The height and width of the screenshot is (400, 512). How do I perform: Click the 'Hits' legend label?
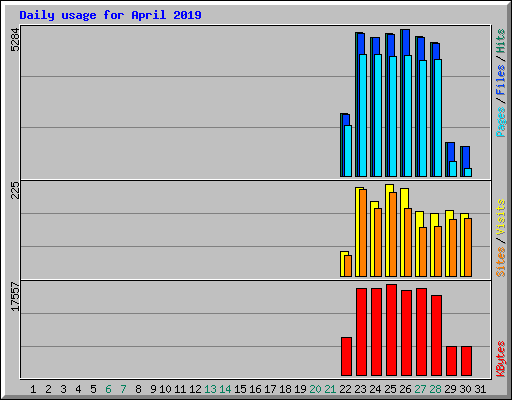pos(501,41)
